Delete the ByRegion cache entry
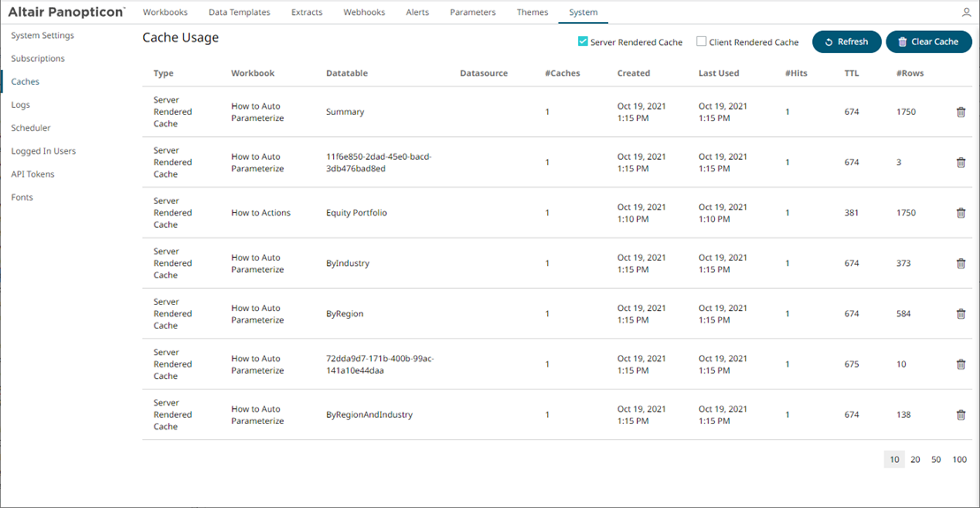Screen dimensions: 980x508 [x=961, y=314]
